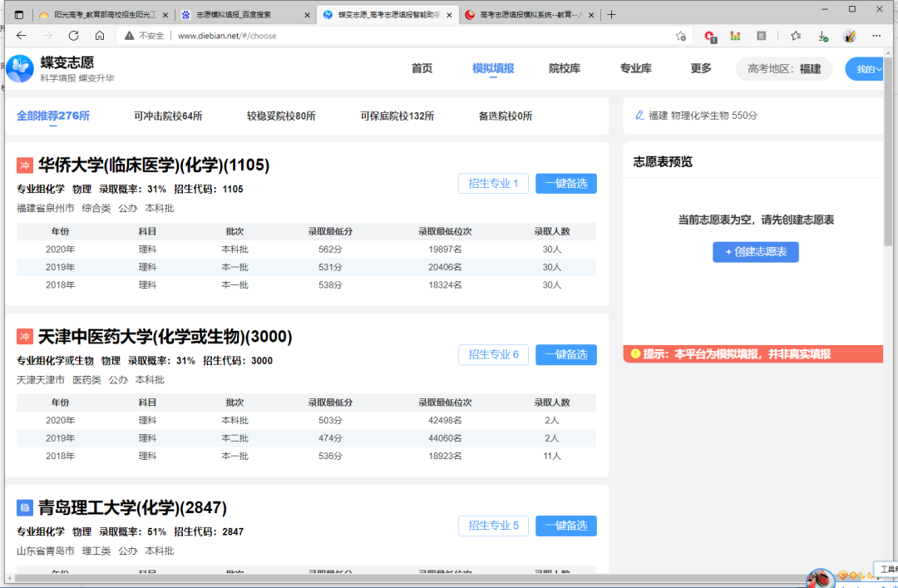The width and height of the screenshot is (898, 588).
Task: Click the 创建志愿表 button
Action: point(755,251)
